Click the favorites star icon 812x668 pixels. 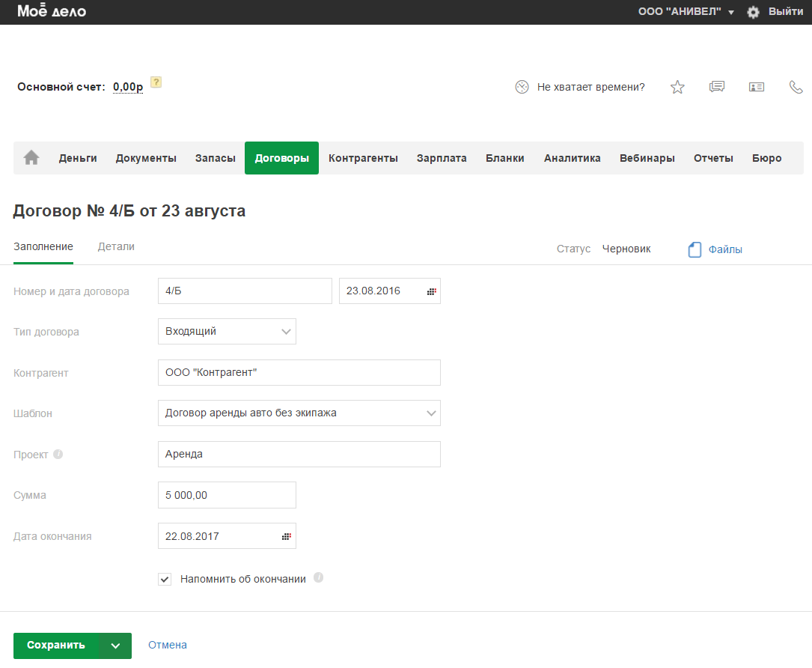click(x=677, y=88)
